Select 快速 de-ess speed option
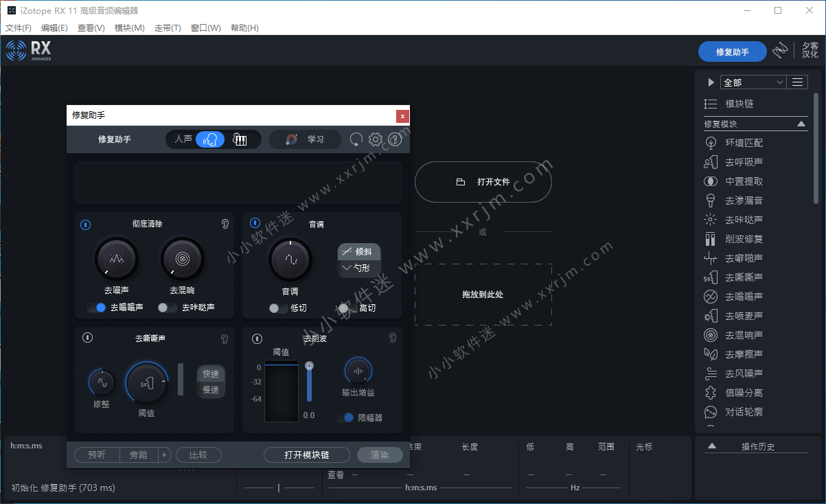Image resolution: width=826 pixels, height=504 pixels. coord(210,374)
